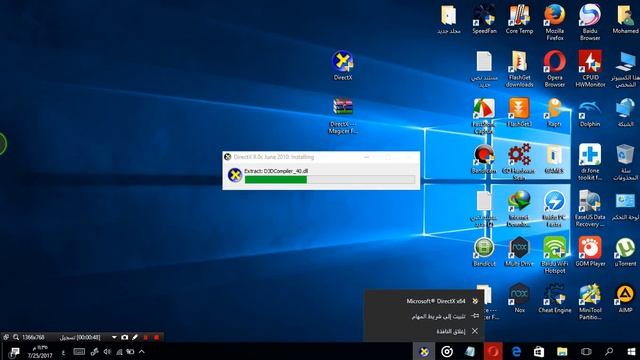The image size is (640, 360).
Task: Open Microsoft Edge from the taskbar
Action: [516, 351]
